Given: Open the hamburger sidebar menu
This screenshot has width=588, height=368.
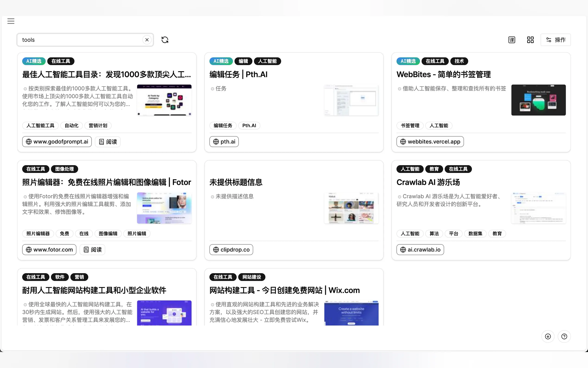Looking at the screenshot, I should coord(11,21).
